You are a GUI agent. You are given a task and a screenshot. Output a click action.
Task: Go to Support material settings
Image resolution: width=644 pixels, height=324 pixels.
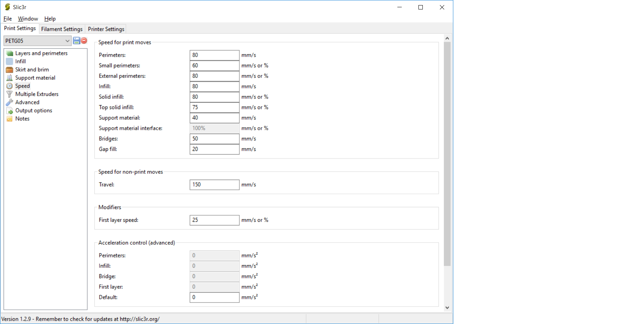click(x=35, y=78)
